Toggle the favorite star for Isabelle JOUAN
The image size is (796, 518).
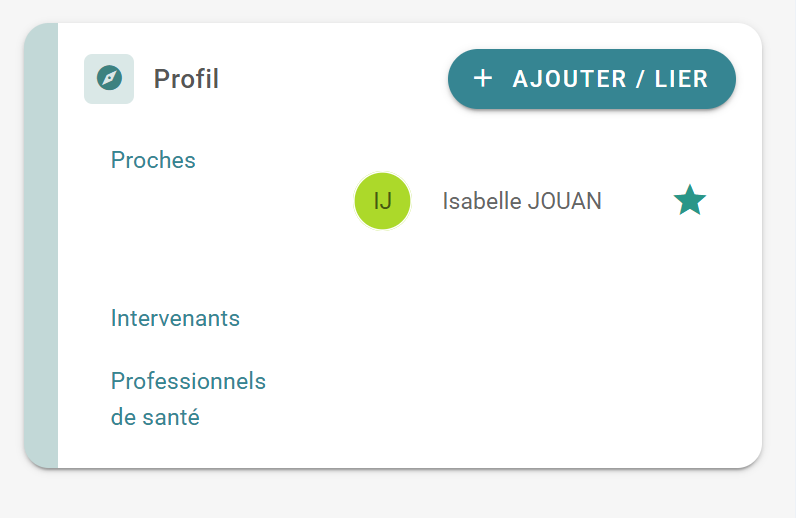tap(689, 200)
